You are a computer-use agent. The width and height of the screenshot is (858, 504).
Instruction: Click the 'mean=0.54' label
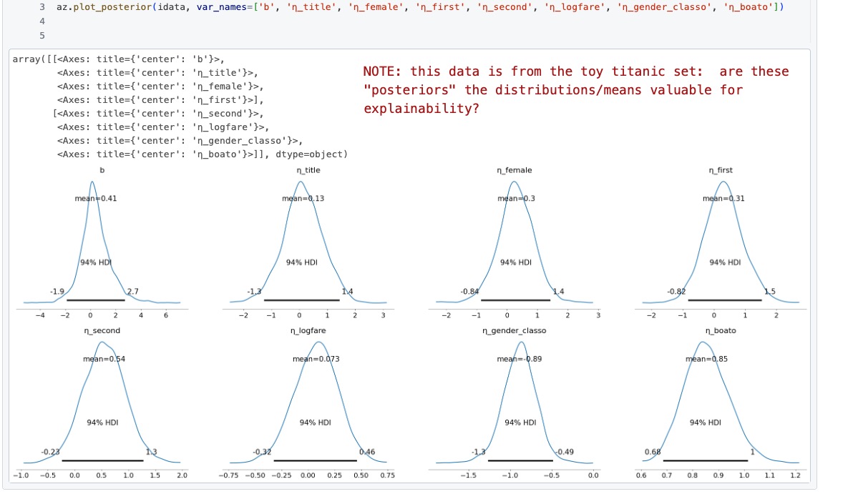pyautogui.click(x=104, y=359)
